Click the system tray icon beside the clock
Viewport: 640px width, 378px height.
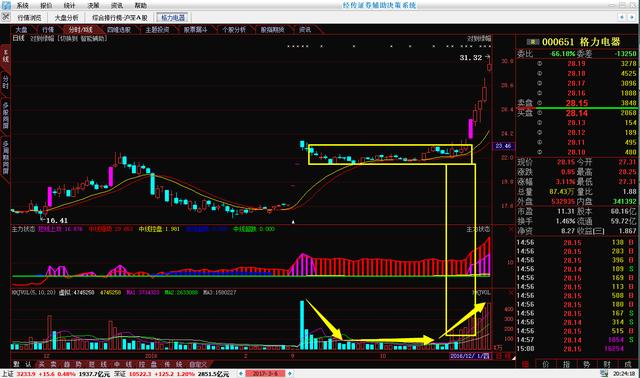pos(604,374)
